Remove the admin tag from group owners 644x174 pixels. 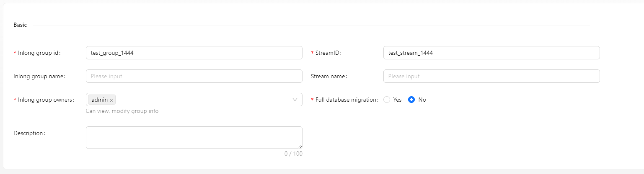click(x=111, y=100)
